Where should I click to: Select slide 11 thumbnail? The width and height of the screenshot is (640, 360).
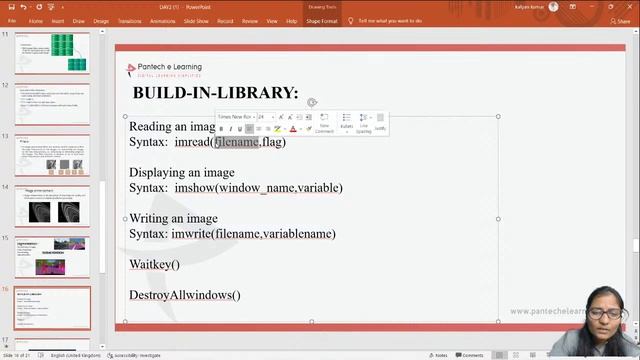[x=52, y=53]
